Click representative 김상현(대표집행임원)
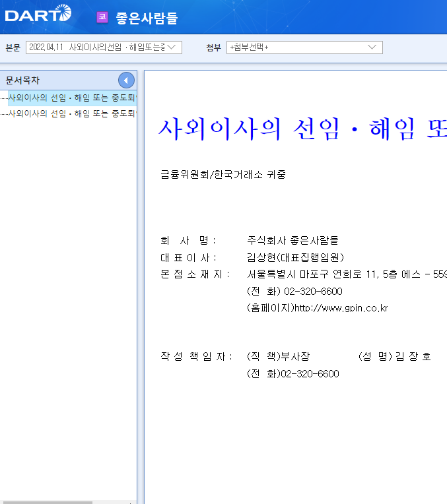 (x=295, y=257)
